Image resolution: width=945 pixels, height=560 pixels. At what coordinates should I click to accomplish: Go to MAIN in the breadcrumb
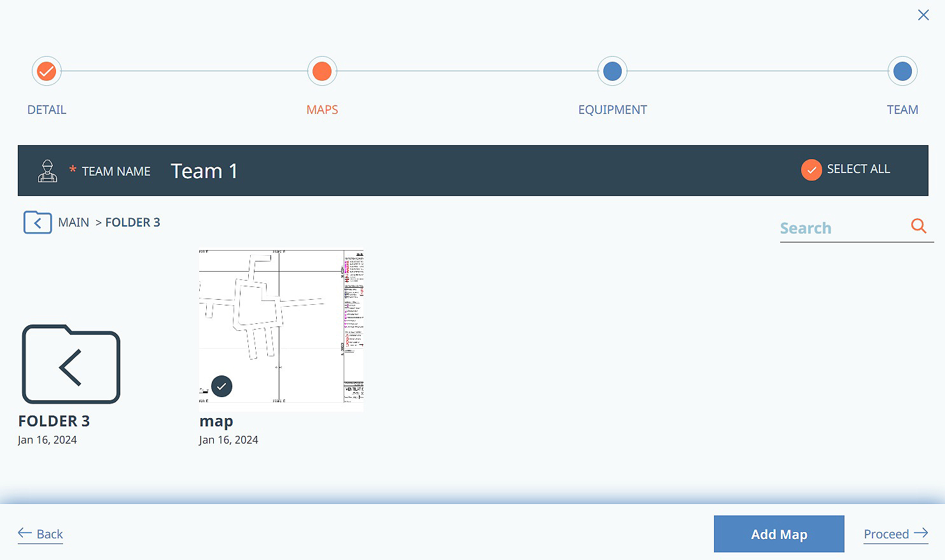tap(74, 223)
